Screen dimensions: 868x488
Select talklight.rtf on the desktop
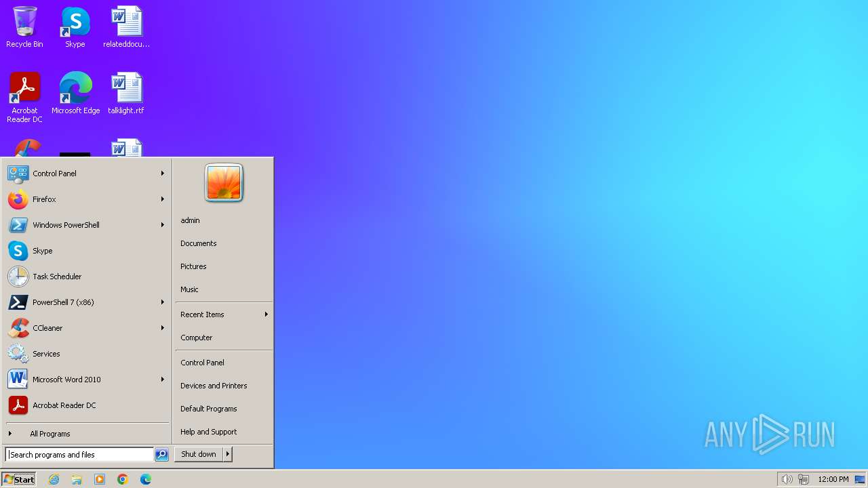point(126,94)
